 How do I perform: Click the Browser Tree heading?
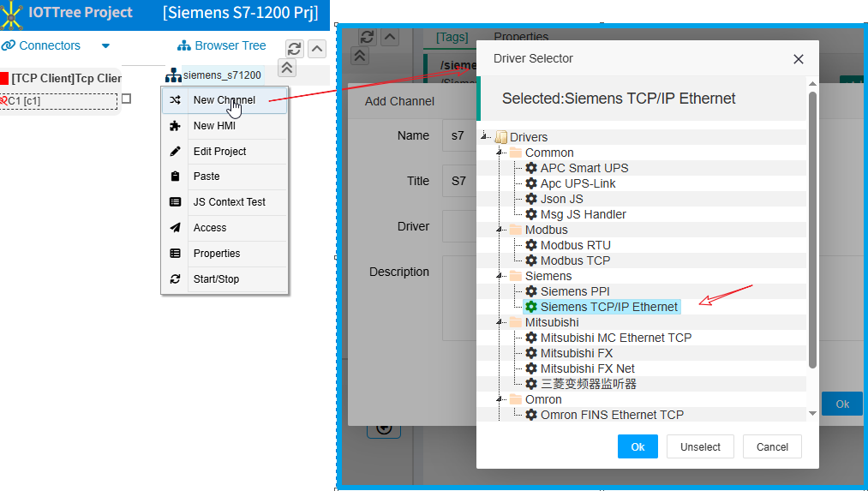221,45
